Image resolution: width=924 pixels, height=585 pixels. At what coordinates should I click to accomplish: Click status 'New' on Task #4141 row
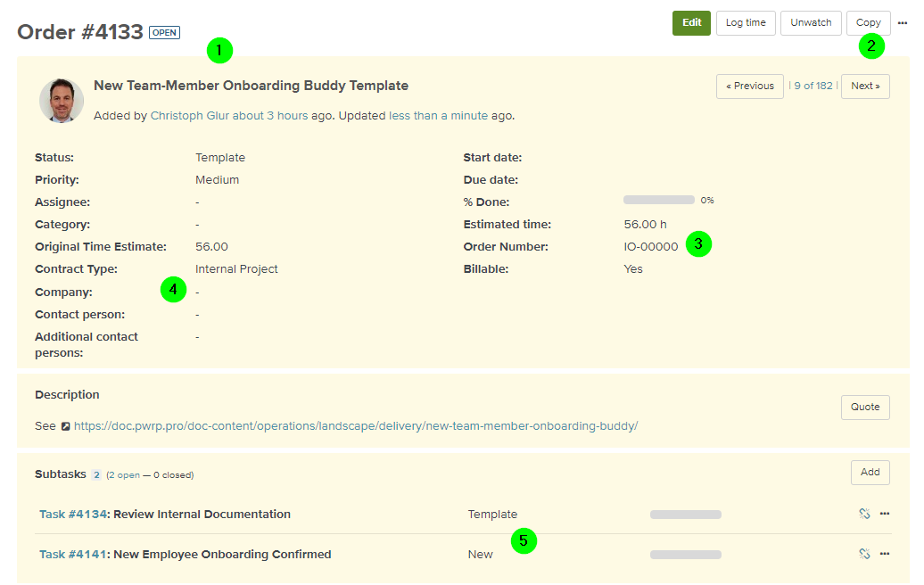coord(480,555)
